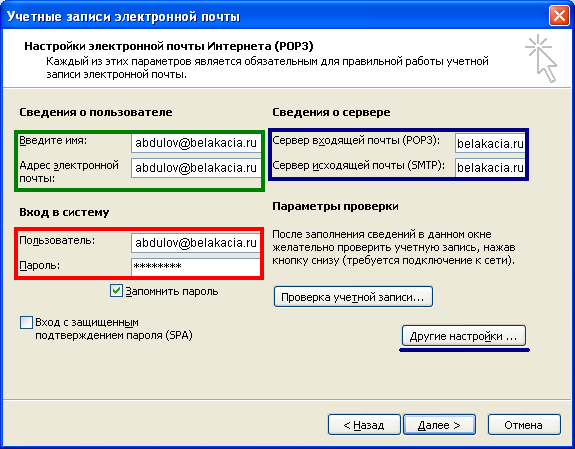Click the Сервер входящей почты (POP3) label

click(x=356, y=140)
